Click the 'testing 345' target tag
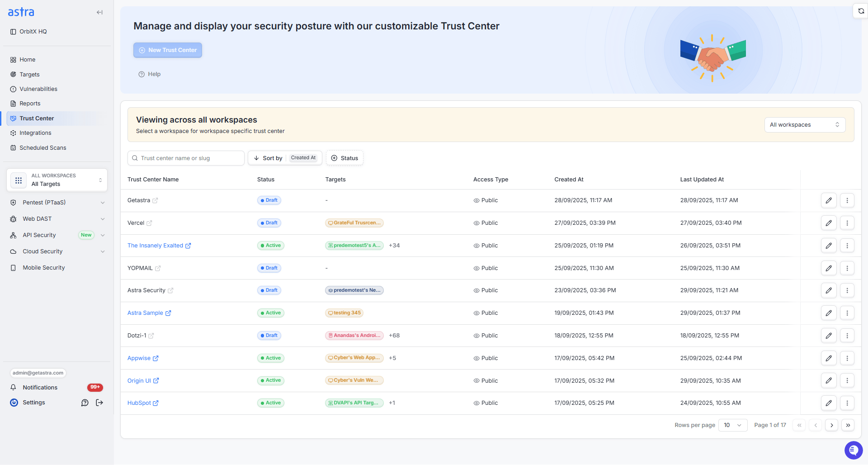Viewport: 868px width, 465px height. 344,313
